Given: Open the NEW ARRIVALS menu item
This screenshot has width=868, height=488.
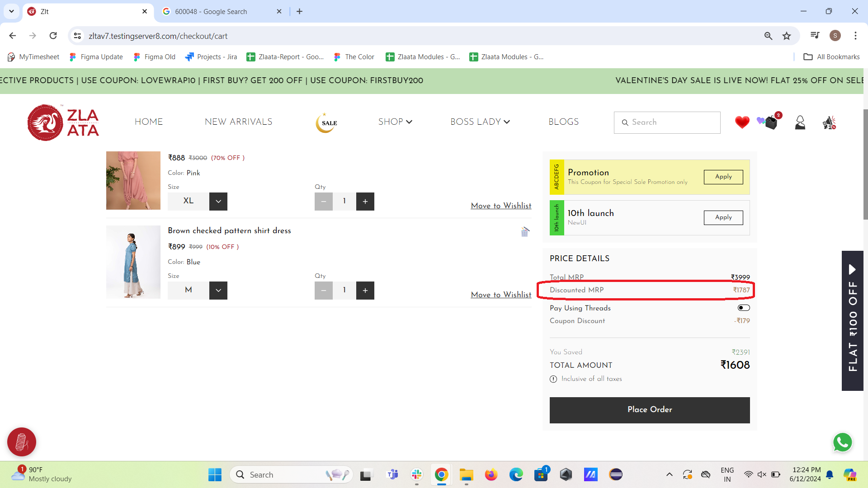Looking at the screenshot, I should (238, 122).
